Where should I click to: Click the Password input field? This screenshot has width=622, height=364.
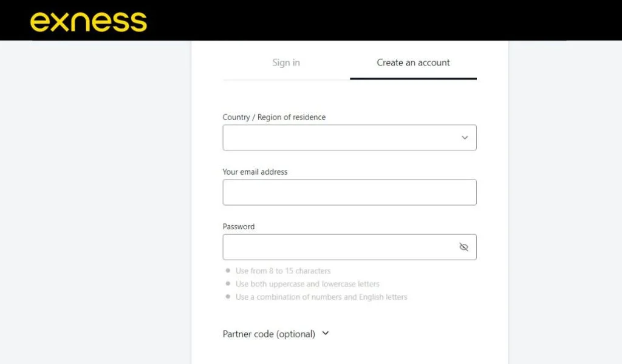pyautogui.click(x=340, y=246)
